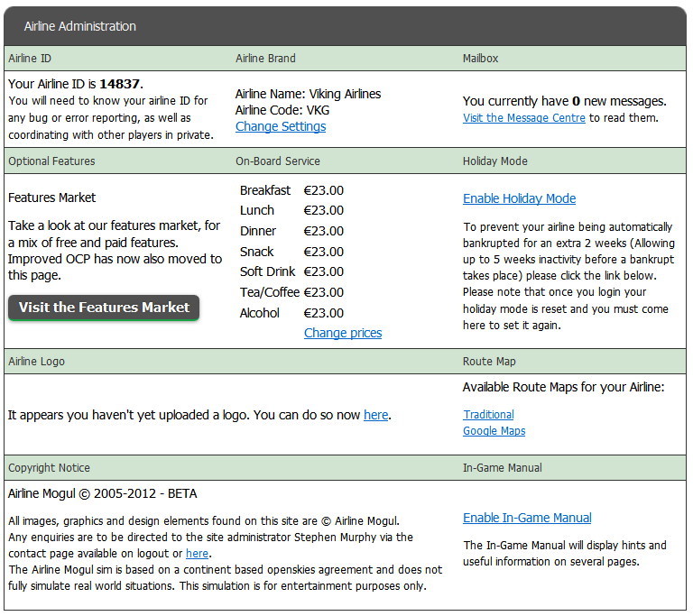This screenshot has height=616, width=693.
Task: Click the Airline Code: VKG text
Action: tap(282, 110)
